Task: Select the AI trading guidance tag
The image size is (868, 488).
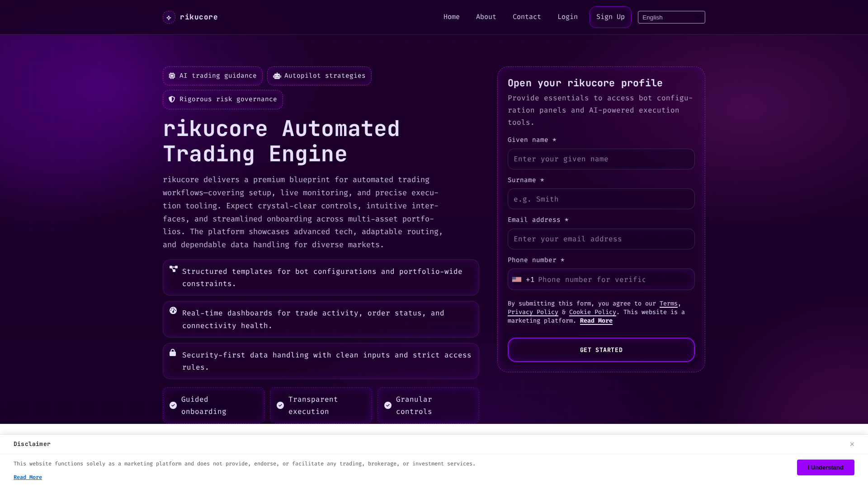Action: click(212, 76)
